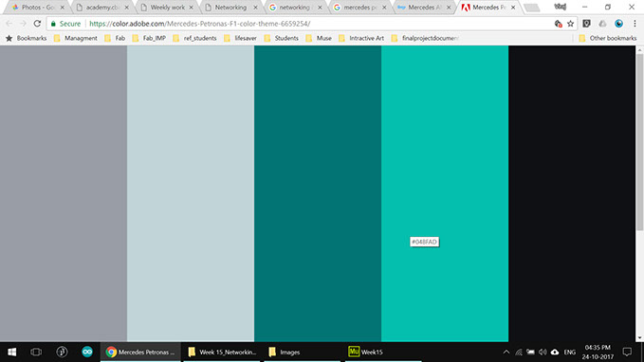Click the browser back arrow

9,24
